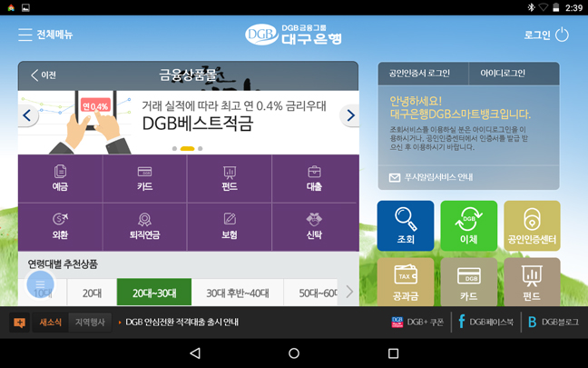Open the 카드 category in the purple grid
This screenshot has height=368, width=588.
[145, 178]
